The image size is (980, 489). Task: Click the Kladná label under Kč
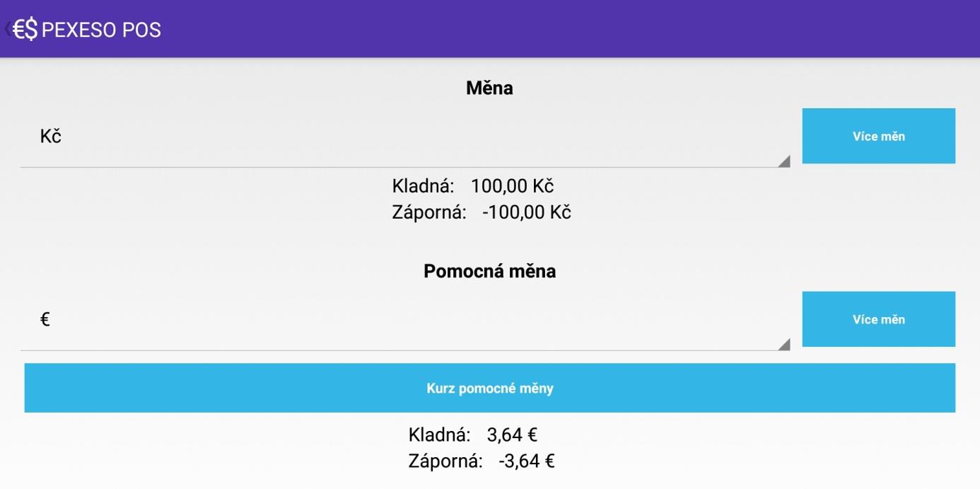tap(423, 187)
